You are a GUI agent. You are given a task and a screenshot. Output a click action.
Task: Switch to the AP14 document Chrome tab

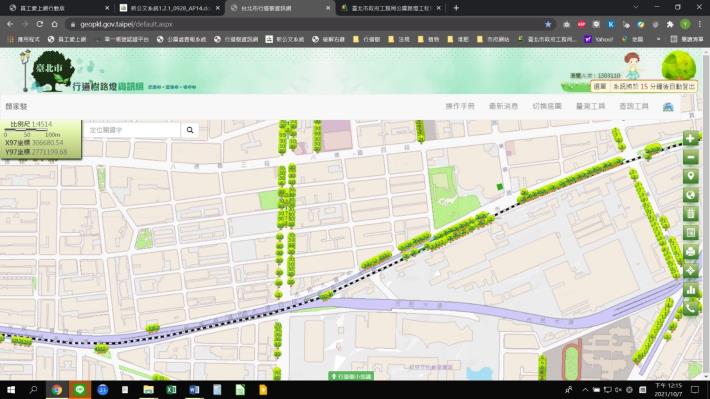coord(170,8)
